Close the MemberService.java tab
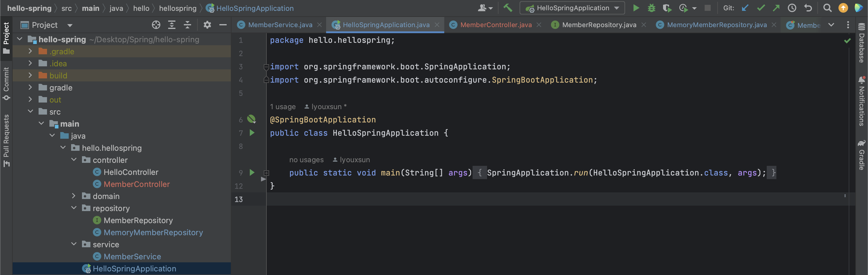Screen dimensions: 868x275 click(x=319, y=25)
